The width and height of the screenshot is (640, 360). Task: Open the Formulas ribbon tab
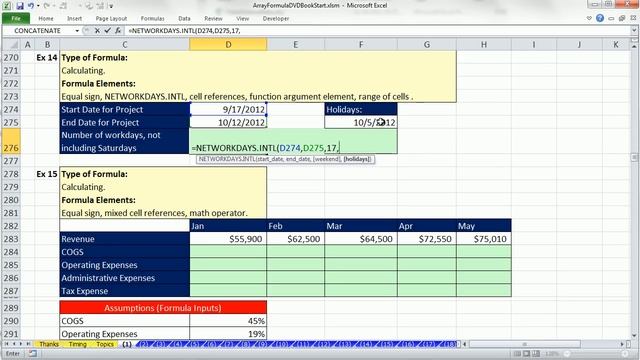152,18
